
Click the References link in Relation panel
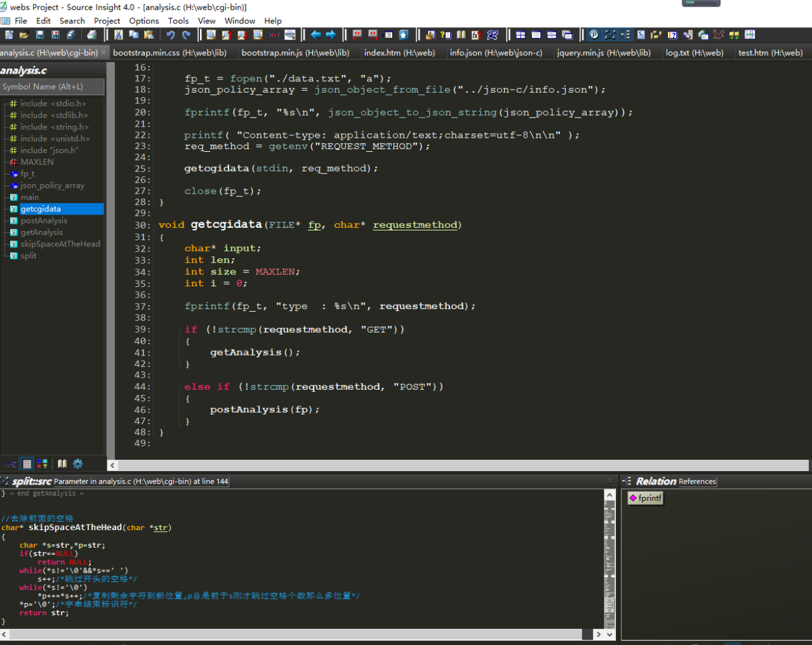pyautogui.click(x=697, y=482)
